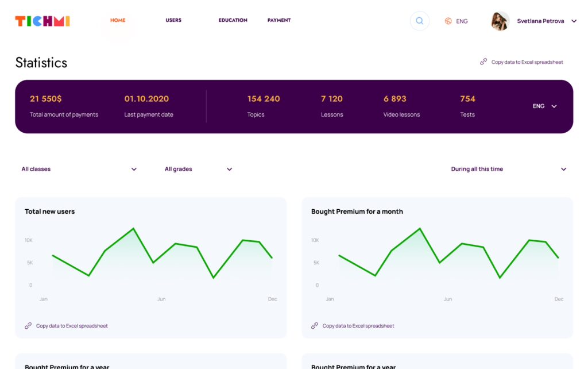Open the During all this time dropdown
588x369 pixels.
pos(509,169)
